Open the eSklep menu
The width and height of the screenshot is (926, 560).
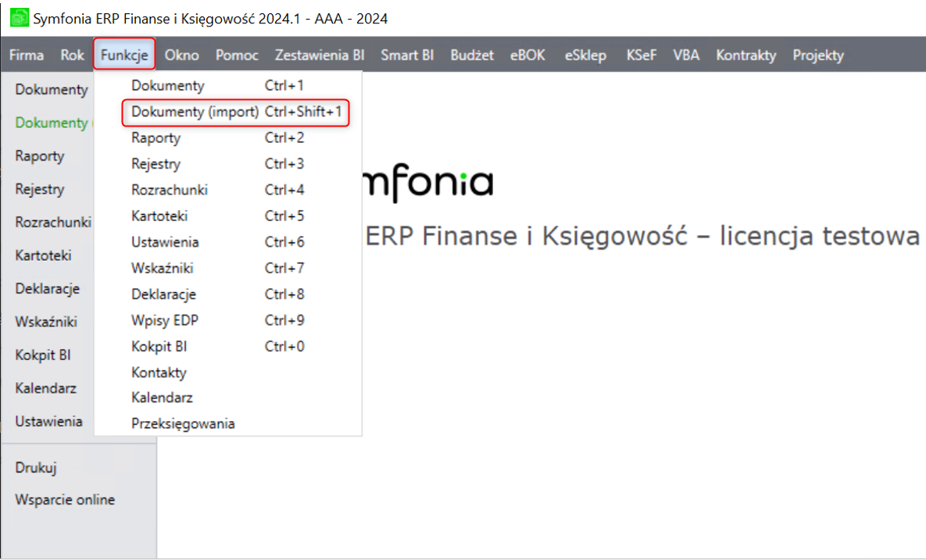coord(585,55)
